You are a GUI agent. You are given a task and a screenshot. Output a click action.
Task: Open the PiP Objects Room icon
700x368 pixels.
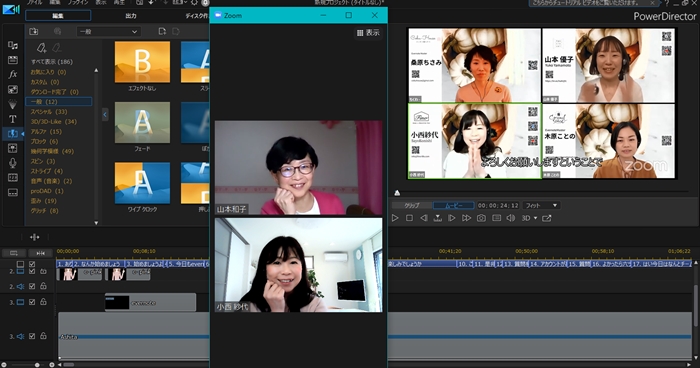pyautogui.click(x=13, y=89)
